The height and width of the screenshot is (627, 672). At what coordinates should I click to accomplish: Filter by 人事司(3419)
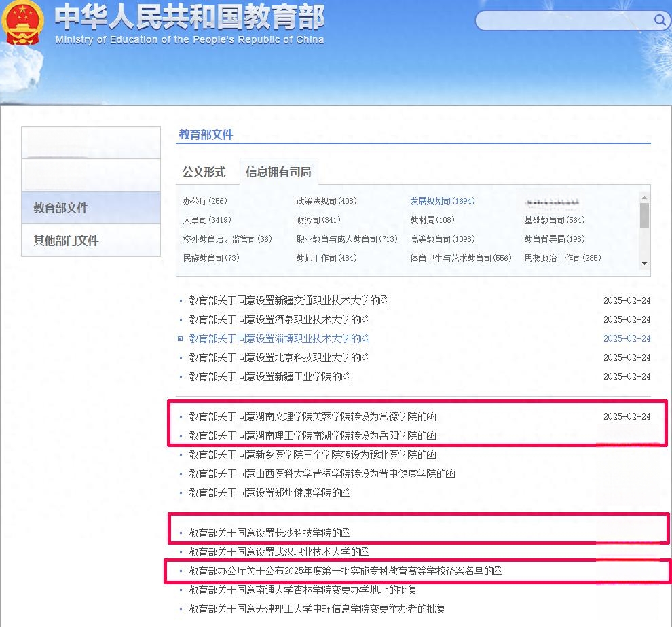pyautogui.click(x=207, y=220)
